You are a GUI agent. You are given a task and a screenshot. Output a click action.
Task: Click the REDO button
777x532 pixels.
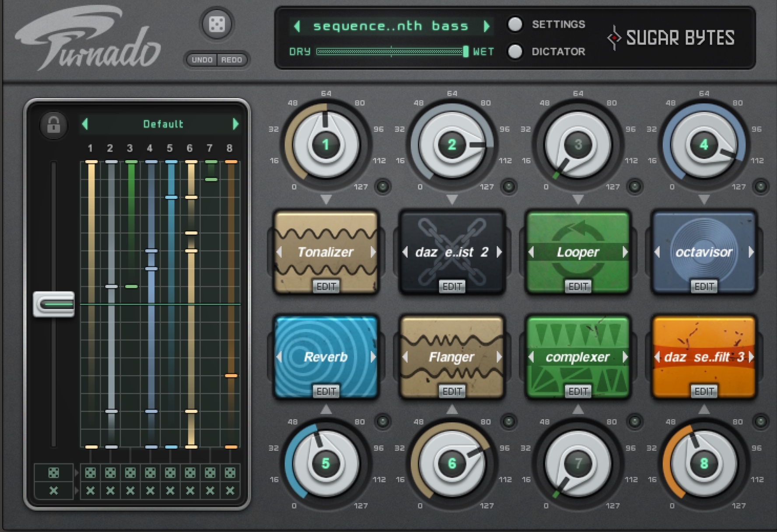coord(231,60)
